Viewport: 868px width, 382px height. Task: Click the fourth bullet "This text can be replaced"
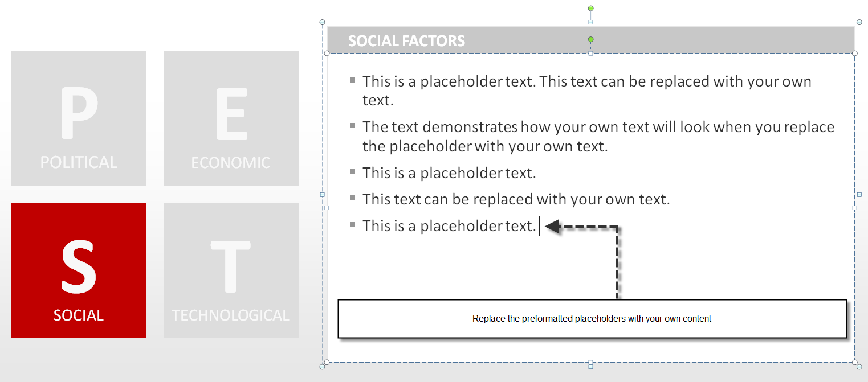(x=516, y=199)
